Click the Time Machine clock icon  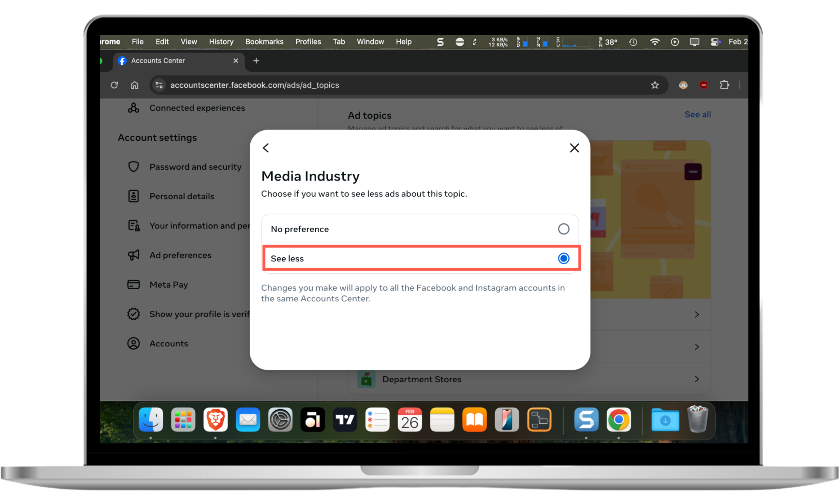tap(633, 42)
